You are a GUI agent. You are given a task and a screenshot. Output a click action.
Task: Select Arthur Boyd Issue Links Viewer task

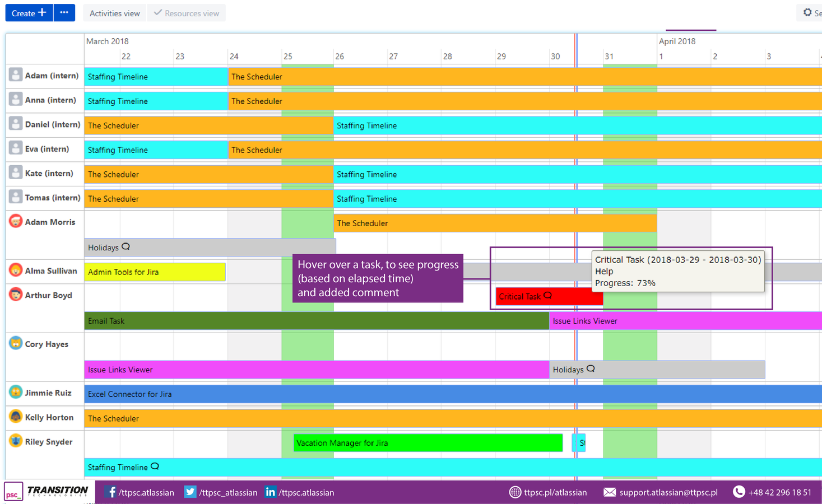coord(685,321)
